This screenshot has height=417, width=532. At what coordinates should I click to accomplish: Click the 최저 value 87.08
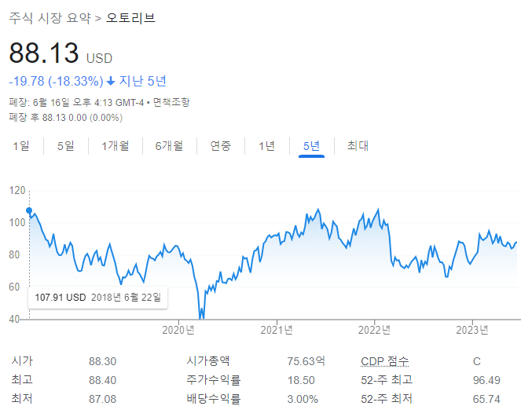[102, 399]
